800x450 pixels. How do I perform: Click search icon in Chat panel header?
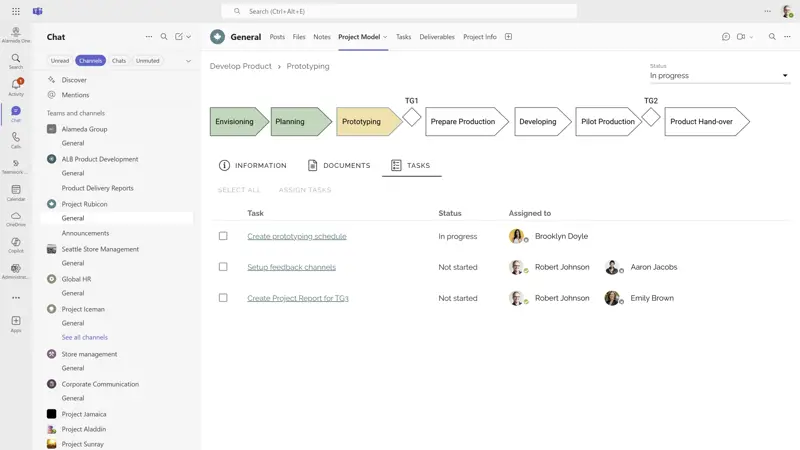pyautogui.click(x=164, y=37)
